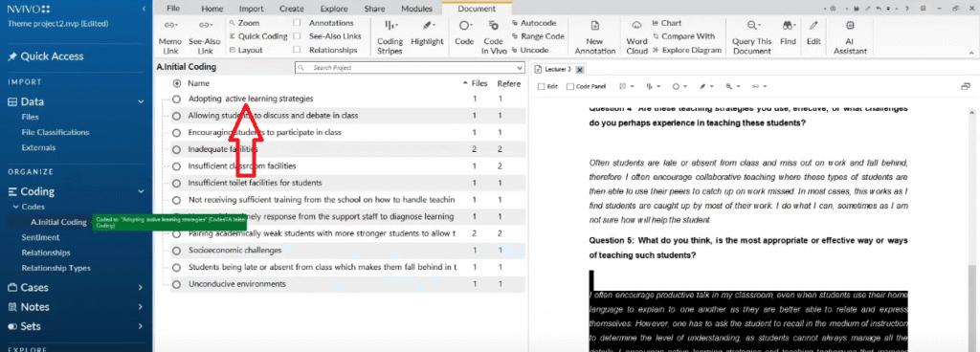Open the Layout option
The height and width of the screenshot is (352, 980).
tap(246, 50)
